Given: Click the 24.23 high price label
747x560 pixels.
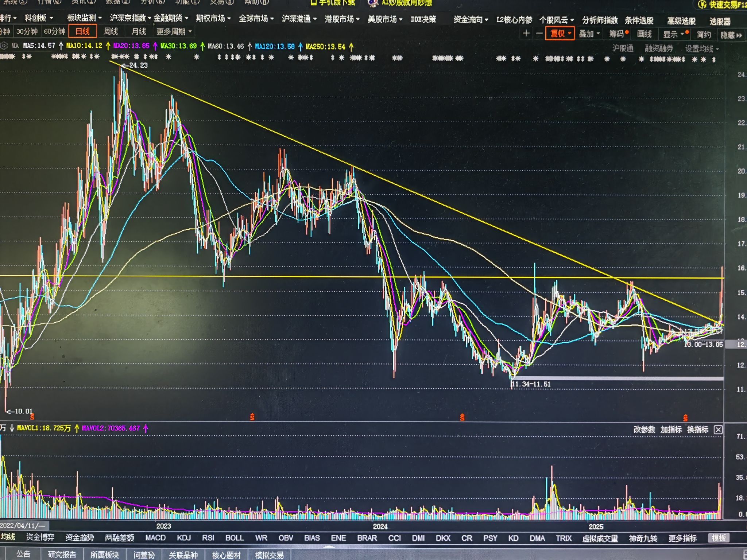Looking at the screenshot, I should [x=138, y=65].
